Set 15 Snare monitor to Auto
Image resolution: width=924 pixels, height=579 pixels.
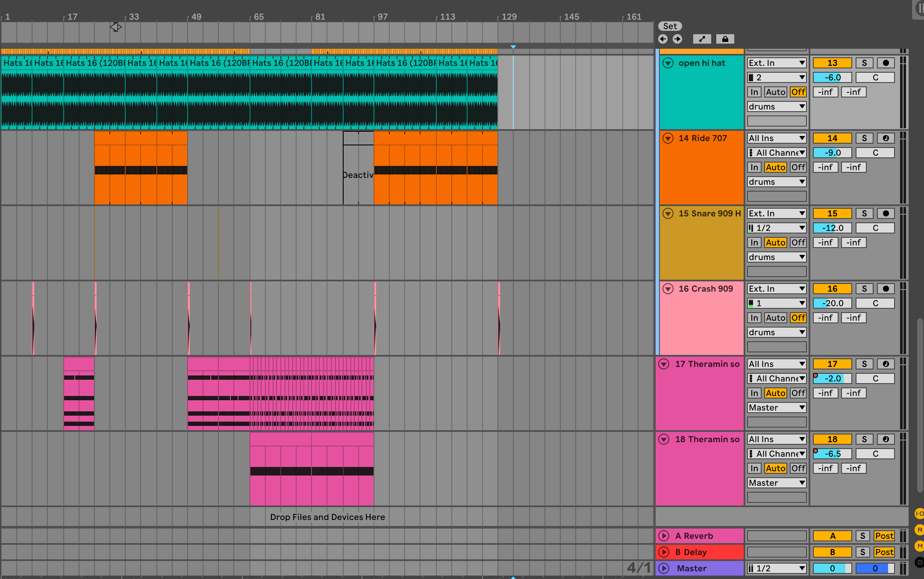[775, 242]
